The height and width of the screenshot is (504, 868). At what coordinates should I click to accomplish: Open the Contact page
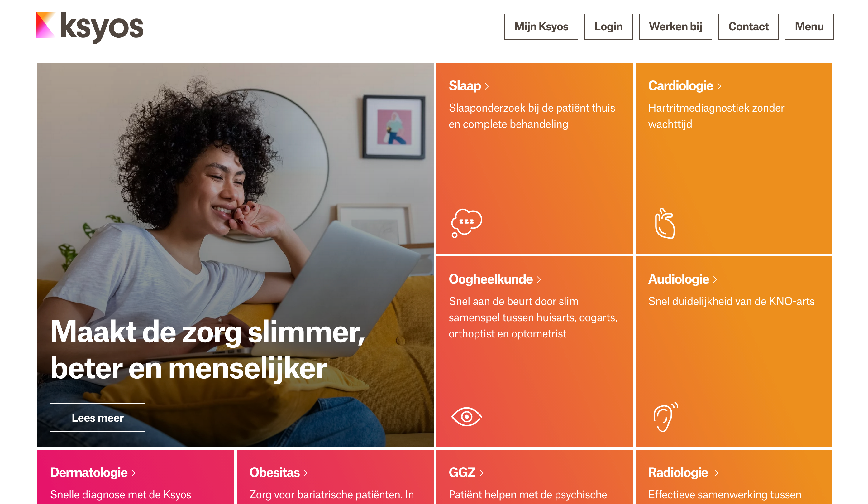coord(748,27)
